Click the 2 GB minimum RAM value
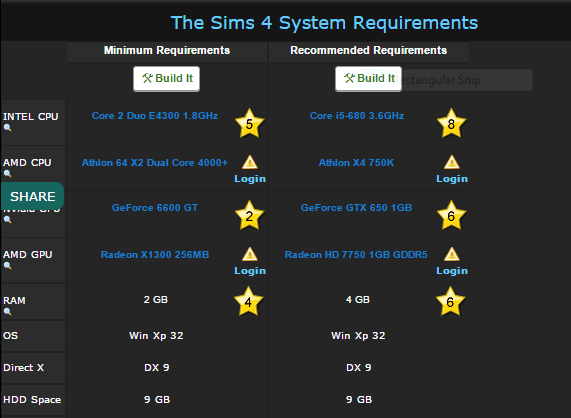The image size is (571, 418). pyautogui.click(x=156, y=300)
